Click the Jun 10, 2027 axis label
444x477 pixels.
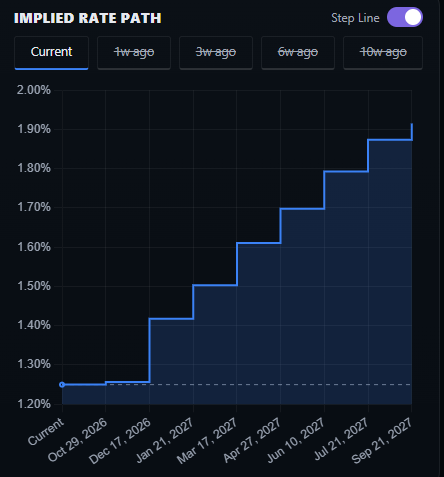(x=296, y=440)
